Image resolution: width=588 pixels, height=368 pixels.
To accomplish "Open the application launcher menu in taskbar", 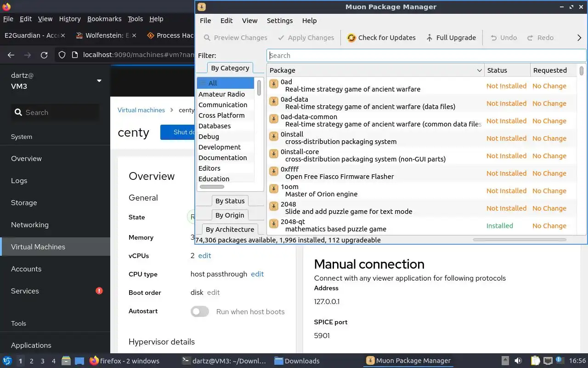I will [x=7, y=361].
